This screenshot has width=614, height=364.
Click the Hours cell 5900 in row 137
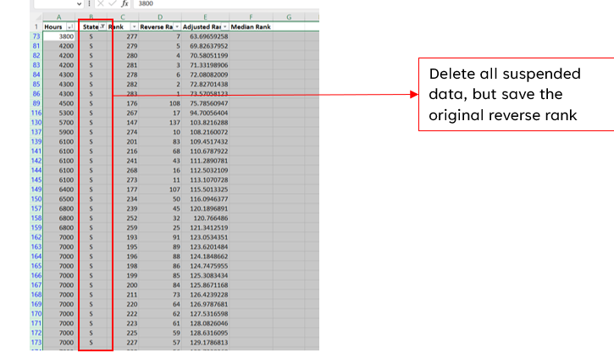coord(58,132)
